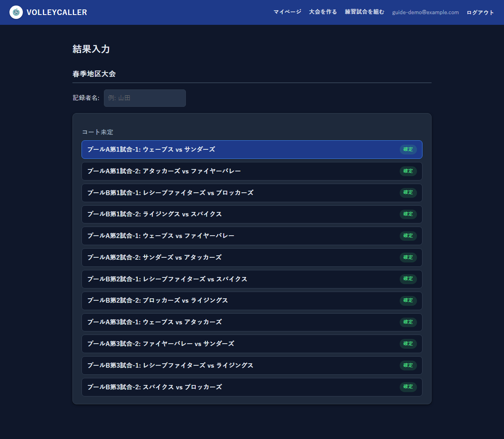This screenshot has height=439, width=504.
Task: Click the コート未定 section label
Action: [98, 132]
